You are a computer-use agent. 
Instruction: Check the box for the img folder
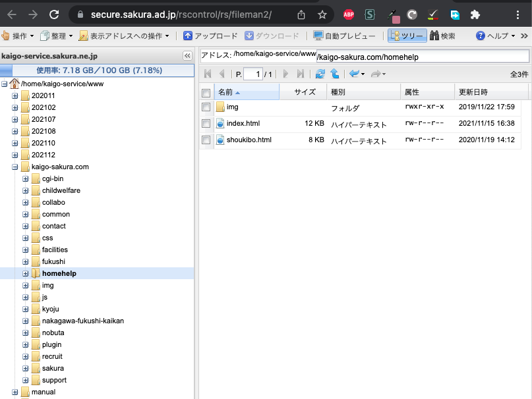pyautogui.click(x=206, y=107)
